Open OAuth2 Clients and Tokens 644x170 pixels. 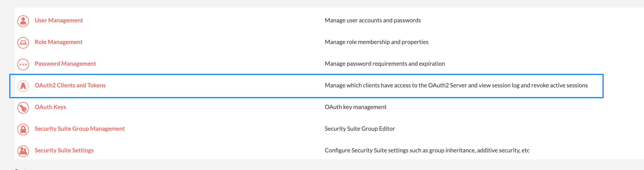point(70,86)
